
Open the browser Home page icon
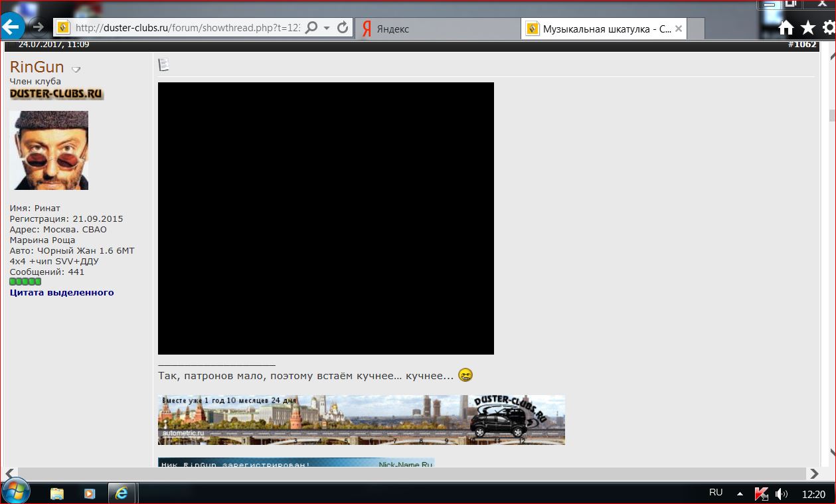[786, 27]
